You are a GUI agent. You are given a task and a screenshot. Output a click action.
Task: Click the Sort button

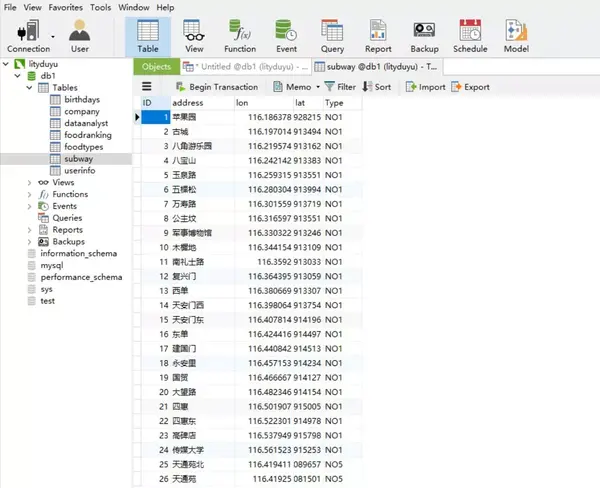tap(377, 87)
